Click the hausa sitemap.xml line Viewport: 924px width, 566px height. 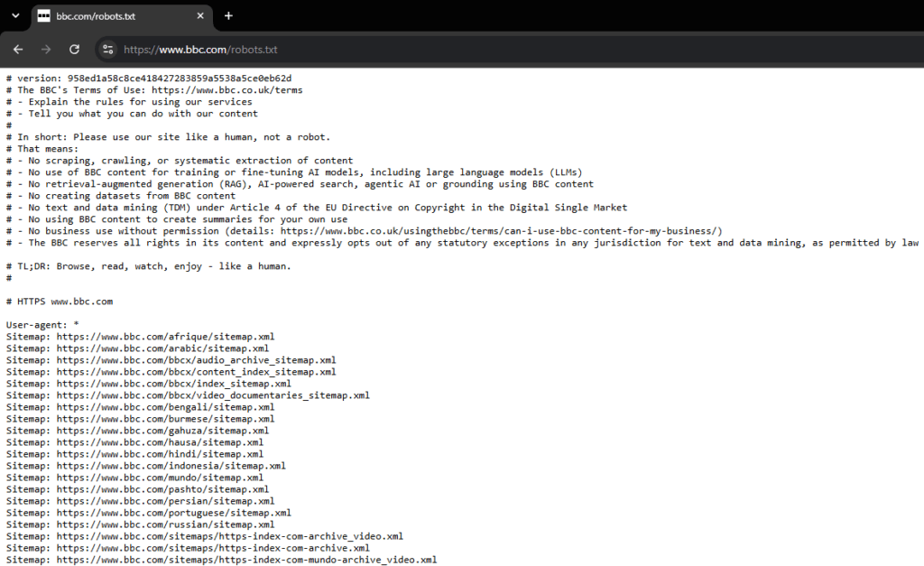click(x=135, y=442)
